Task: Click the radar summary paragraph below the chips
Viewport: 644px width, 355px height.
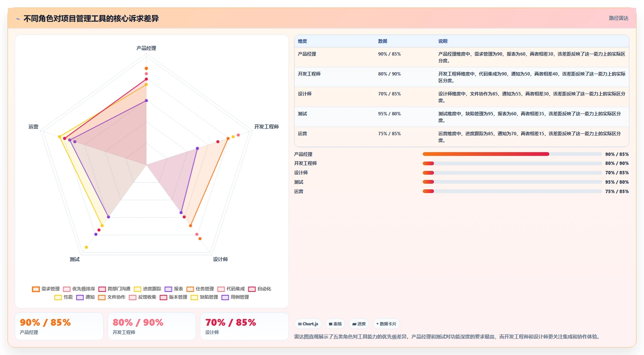Action: pyautogui.click(x=447, y=337)
